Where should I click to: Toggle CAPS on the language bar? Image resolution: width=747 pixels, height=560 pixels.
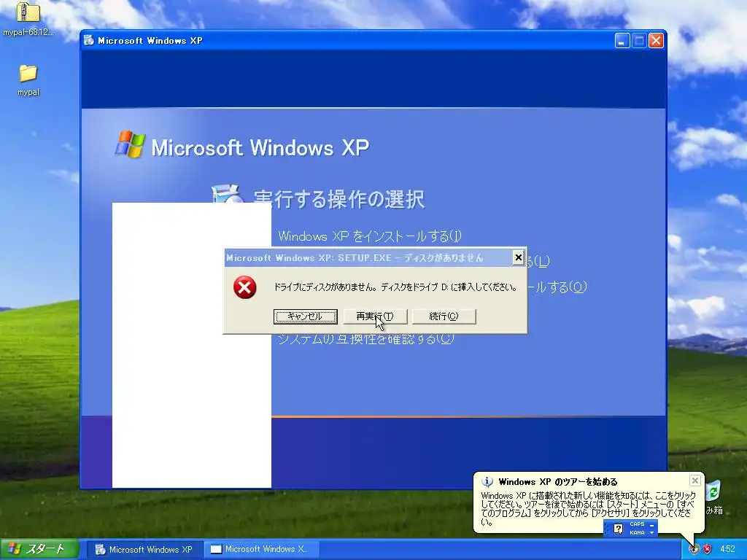[x=636, y=524]
